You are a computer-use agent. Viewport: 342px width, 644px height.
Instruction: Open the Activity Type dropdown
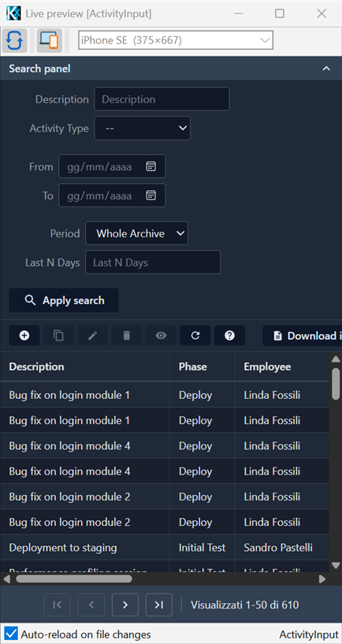143,128
